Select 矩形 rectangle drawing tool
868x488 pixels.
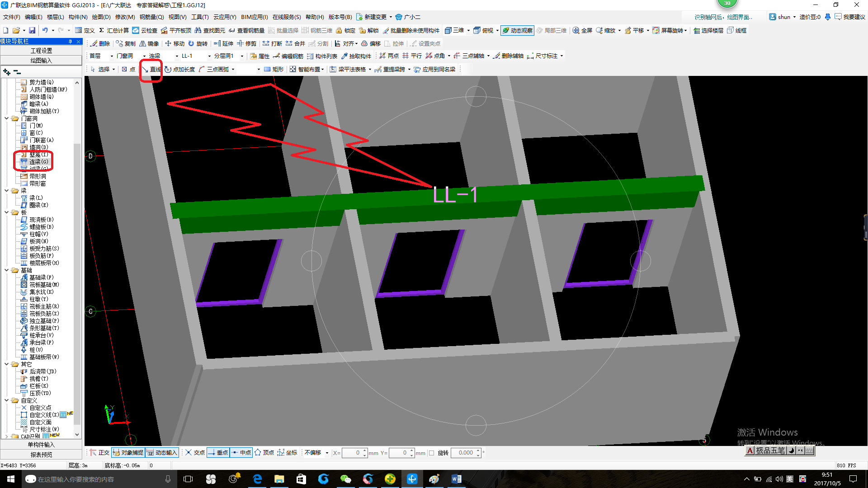coord(274,69)
